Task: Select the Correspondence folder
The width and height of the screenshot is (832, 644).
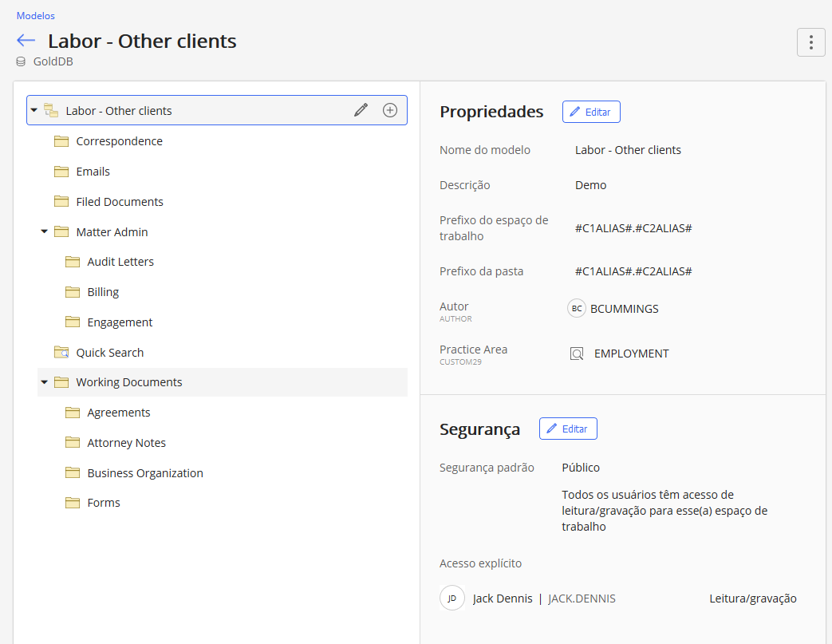Action: point(119,141)
